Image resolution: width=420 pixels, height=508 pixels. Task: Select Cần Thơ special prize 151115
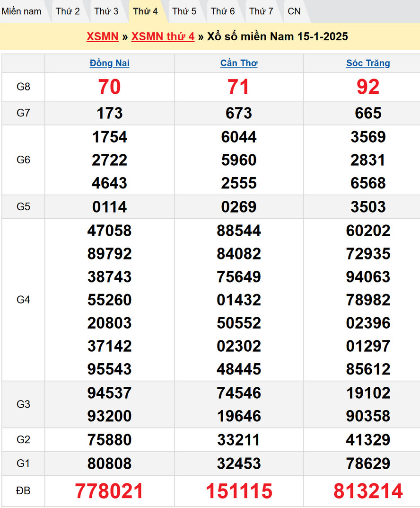239,491
